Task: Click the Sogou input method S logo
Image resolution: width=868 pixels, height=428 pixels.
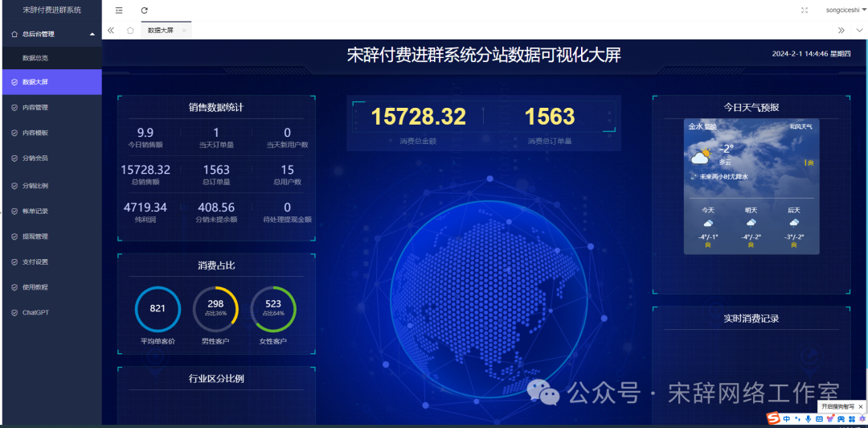Action: (773, 418)
